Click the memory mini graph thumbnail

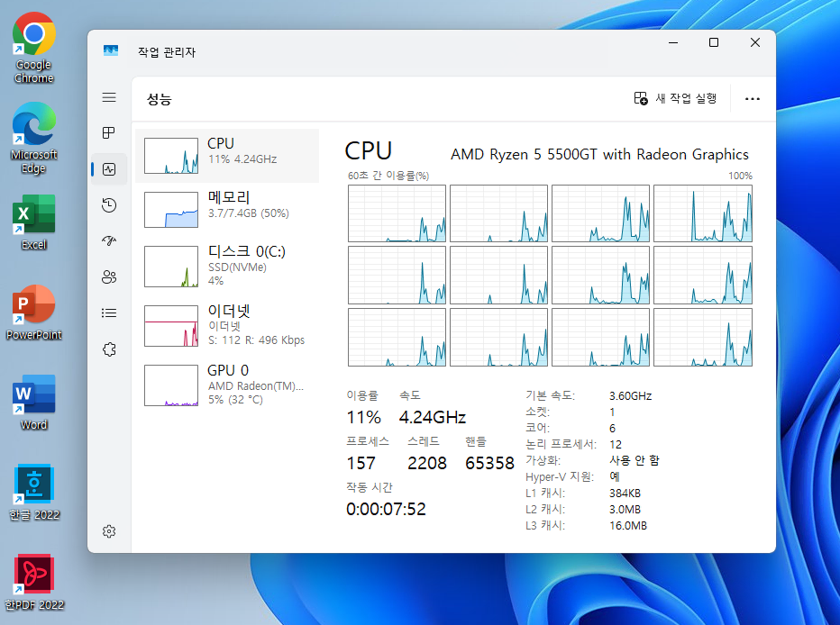click(x=171, y=210)
